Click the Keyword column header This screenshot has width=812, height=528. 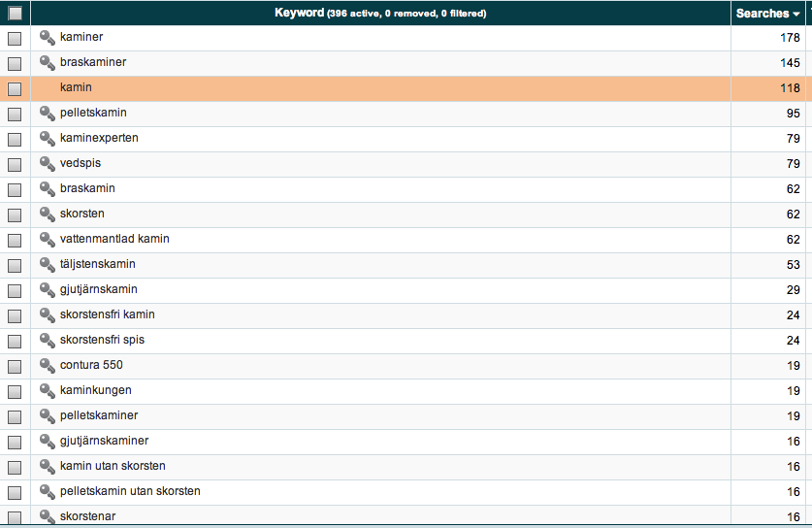379,14
